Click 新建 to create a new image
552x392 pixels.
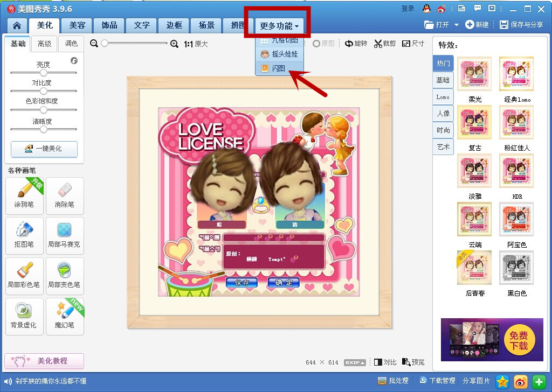pos(477,25)
